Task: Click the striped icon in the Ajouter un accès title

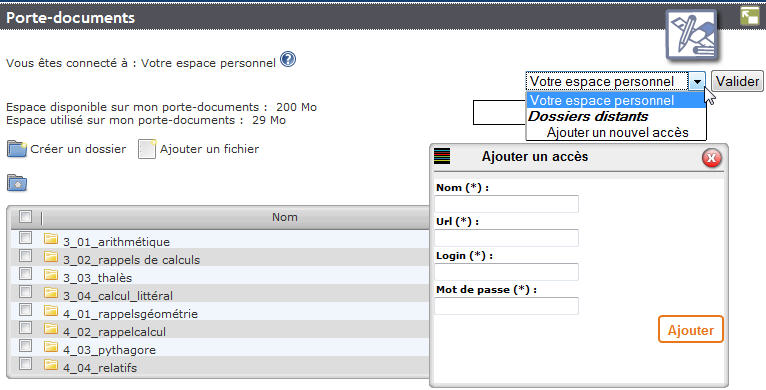Action: [x=442, y=156]
